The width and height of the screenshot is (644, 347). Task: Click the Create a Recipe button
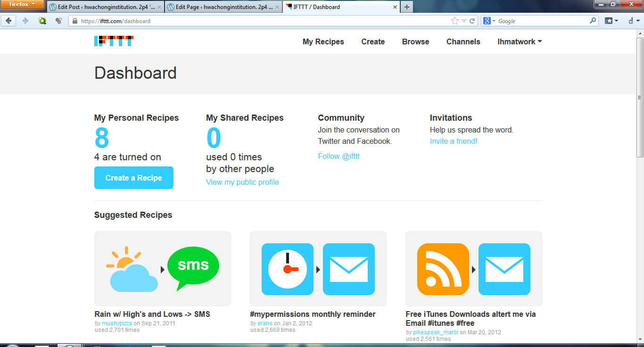(134, 178)
